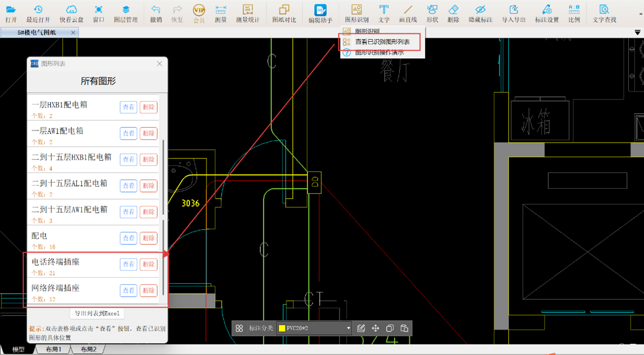The image size is (644, 355).
Task: Expand the tab list arrow at far right
Action: (637, 33)
